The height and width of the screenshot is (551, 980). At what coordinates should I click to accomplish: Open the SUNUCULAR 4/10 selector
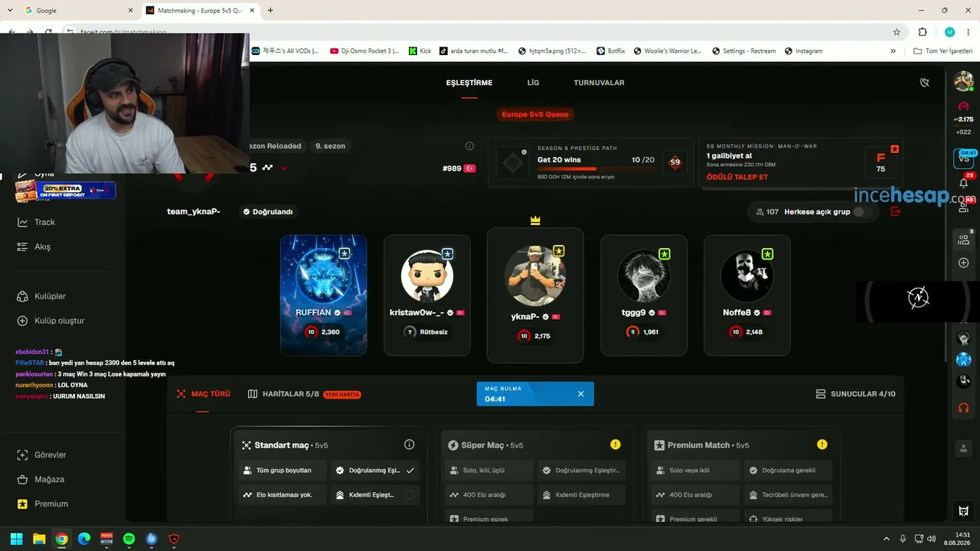(856, 394)
